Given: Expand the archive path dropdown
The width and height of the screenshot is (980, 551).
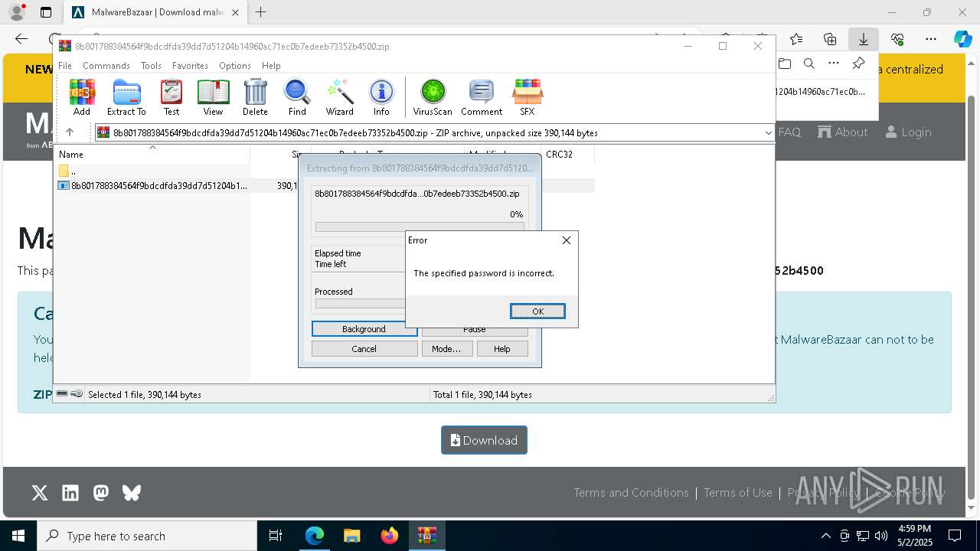Looking at the screenshot, I should click(x=768, y=133).
